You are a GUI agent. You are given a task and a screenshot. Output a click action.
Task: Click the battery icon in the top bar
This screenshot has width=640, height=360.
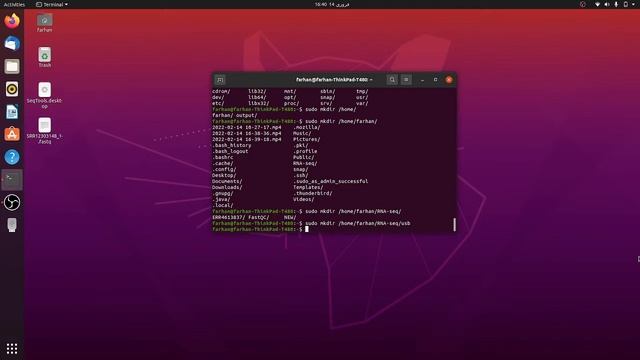[x=626, y=4]
